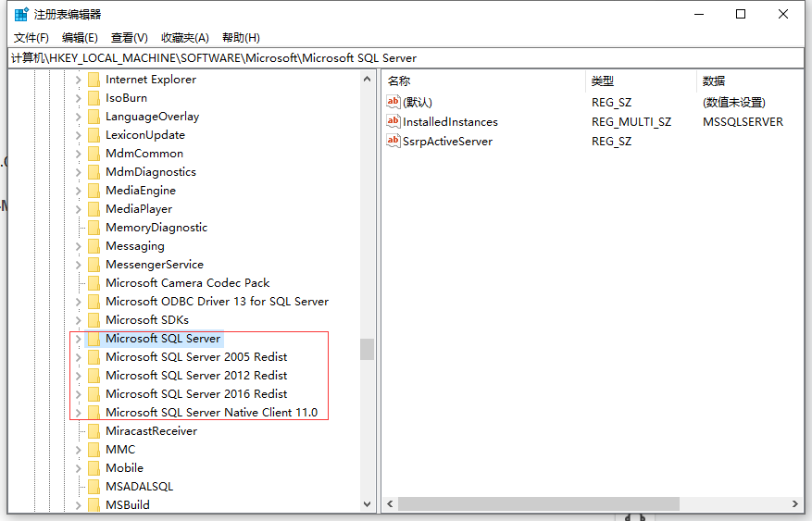The height and width of the screenshot is (521, 812).
Task: Click the tree scrollbar up arrow
Action: point(368,80)
